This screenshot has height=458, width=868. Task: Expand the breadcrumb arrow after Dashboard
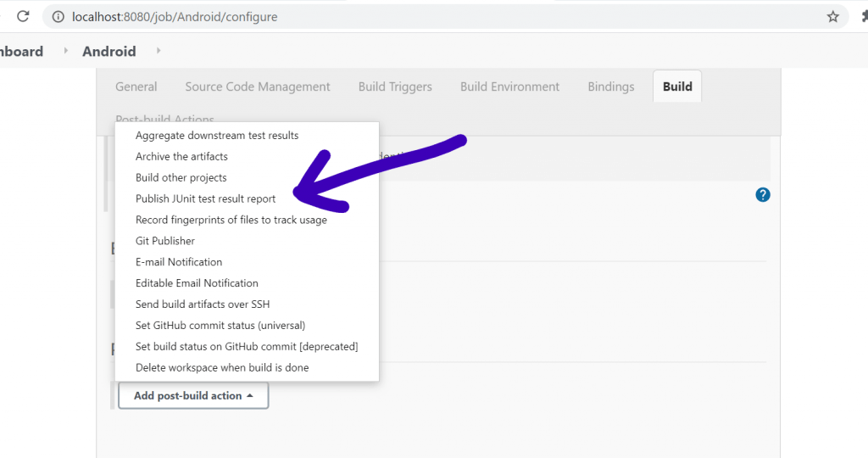(x=66, y=52)
